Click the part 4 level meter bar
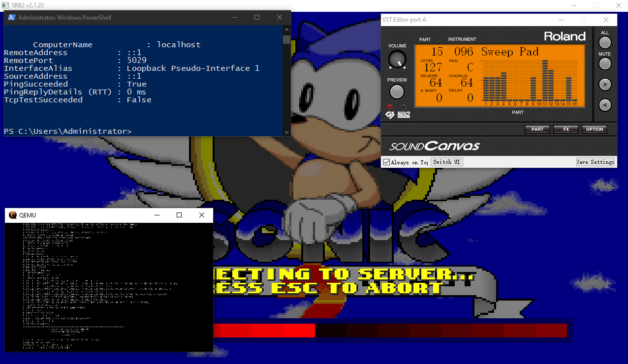This screenshot has width=628, height=364. point(503,86)
